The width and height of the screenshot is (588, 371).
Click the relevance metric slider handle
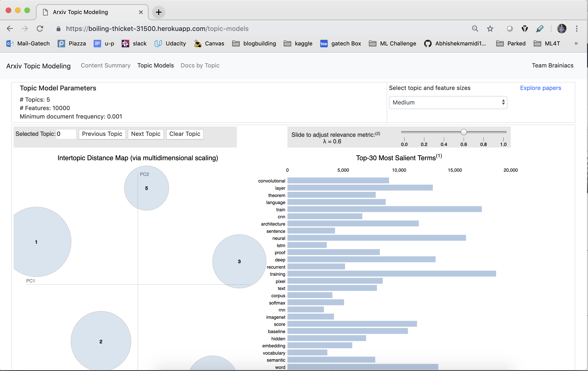coord(463,132)
